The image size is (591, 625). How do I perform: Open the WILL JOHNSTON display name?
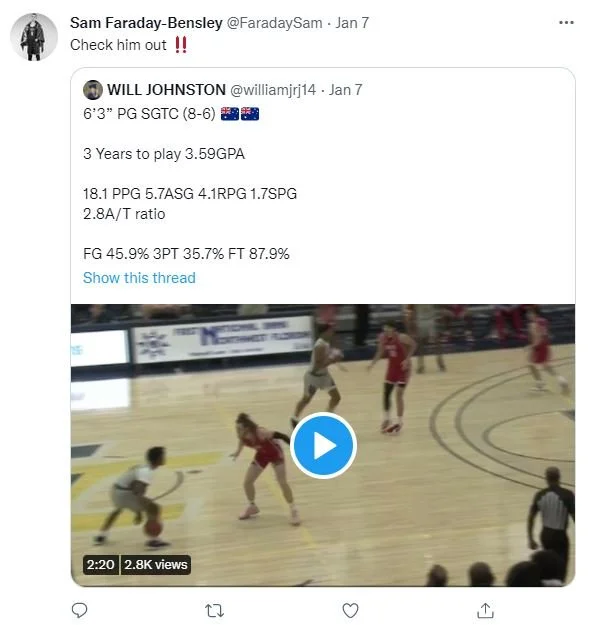tap(166, 90)
